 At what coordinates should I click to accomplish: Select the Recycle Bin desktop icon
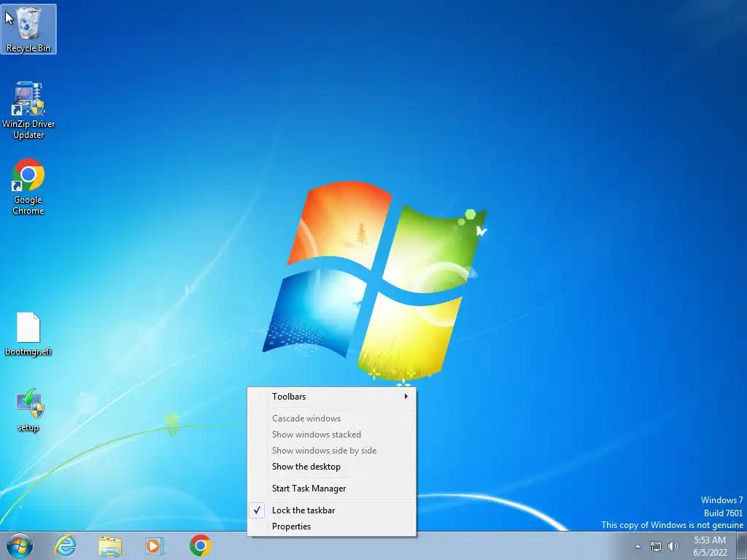(x=28, y=29)
